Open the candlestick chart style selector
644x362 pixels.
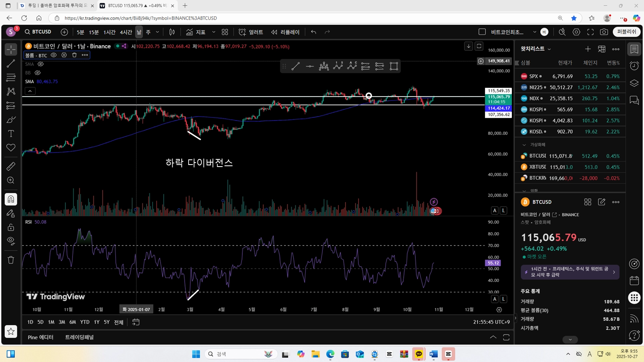tap(172, 32)
